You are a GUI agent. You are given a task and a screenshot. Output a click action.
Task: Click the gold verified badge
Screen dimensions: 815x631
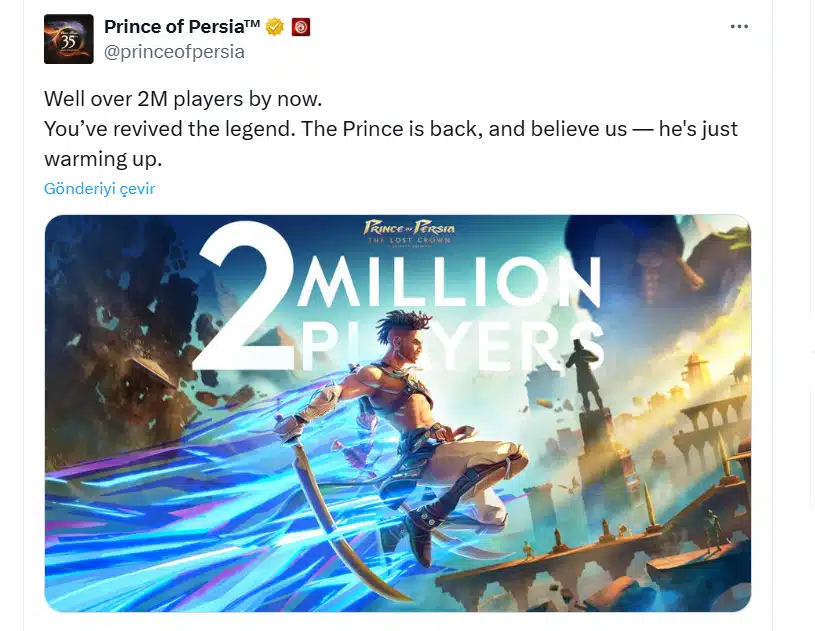(x=274, y=27)
